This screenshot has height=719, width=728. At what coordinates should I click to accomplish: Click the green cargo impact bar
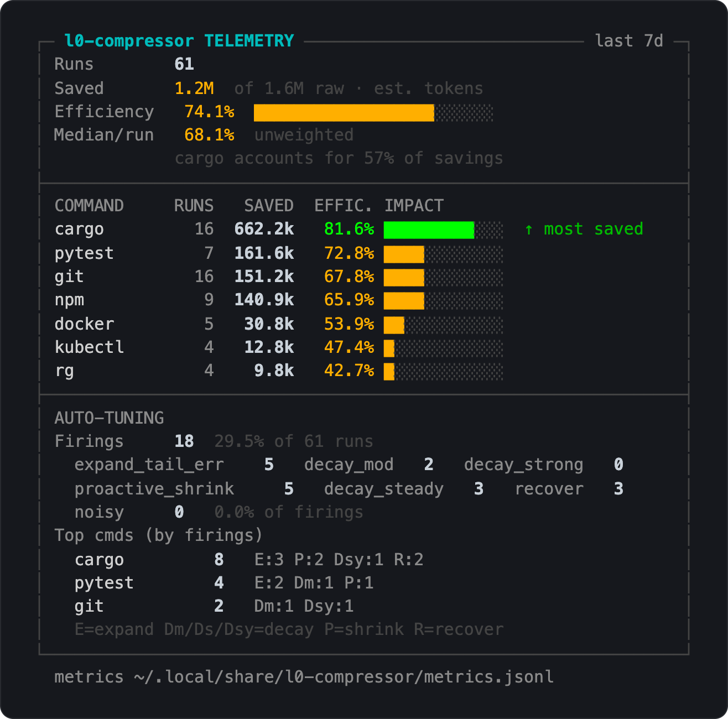pos(429,230)
